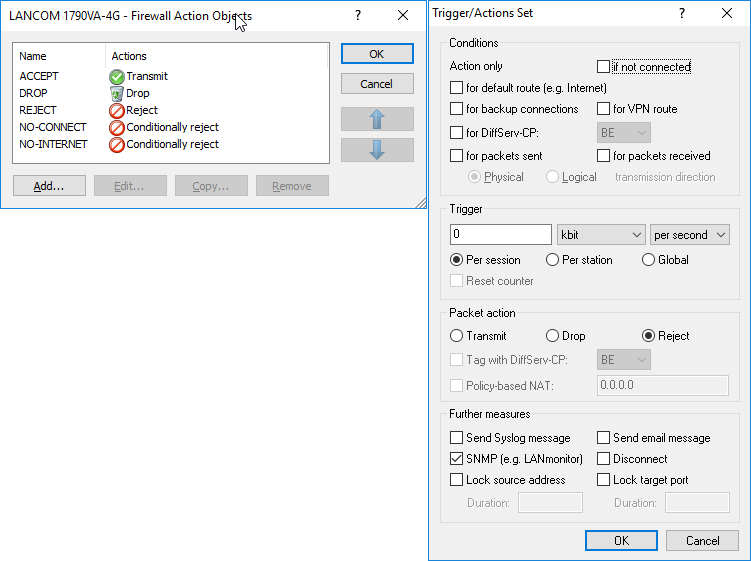Image resolution: width=751 pixels, height=561 pixels.
Task: Choose the Global trigger radio button
Action: tap(648, 260)
